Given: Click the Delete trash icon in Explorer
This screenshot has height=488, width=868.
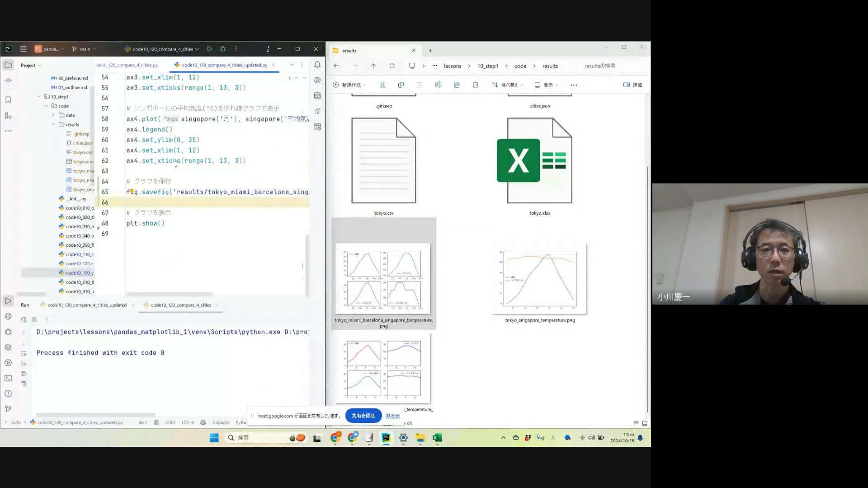Looking at the screenshot, I should click(x=475, y=85).
